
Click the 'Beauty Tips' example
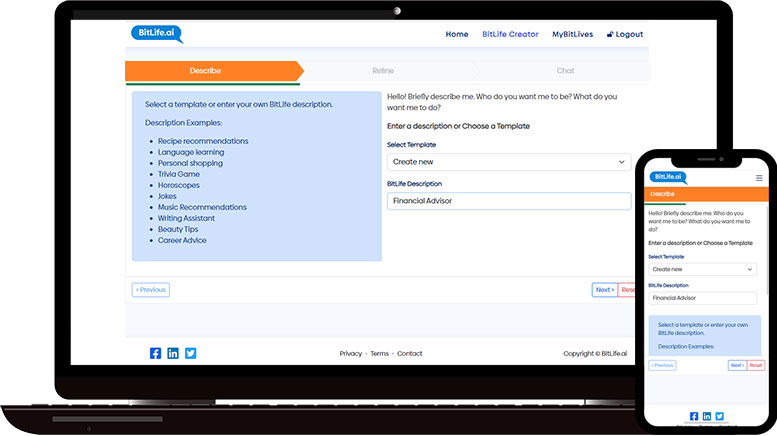[x=178, y=229]
